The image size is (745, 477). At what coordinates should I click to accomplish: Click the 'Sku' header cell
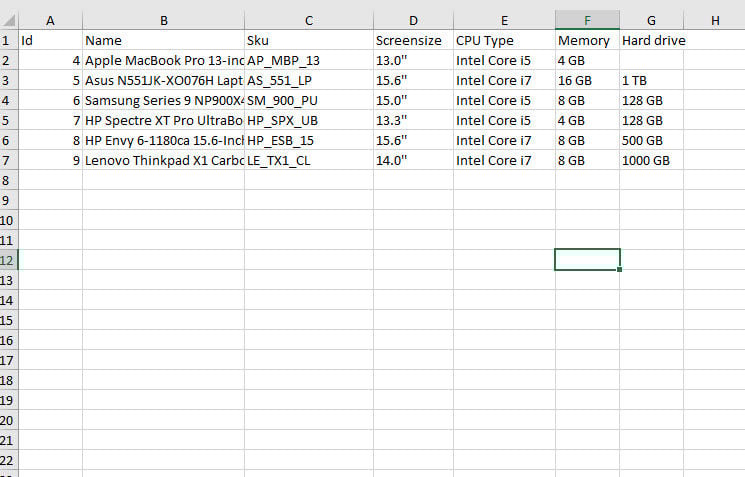[309, 40]
